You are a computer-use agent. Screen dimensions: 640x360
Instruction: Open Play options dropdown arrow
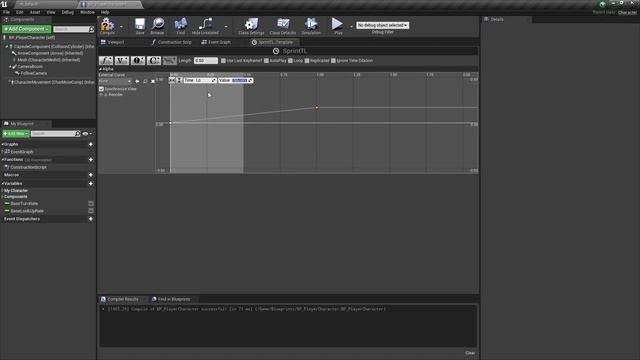tap(351, 27)
